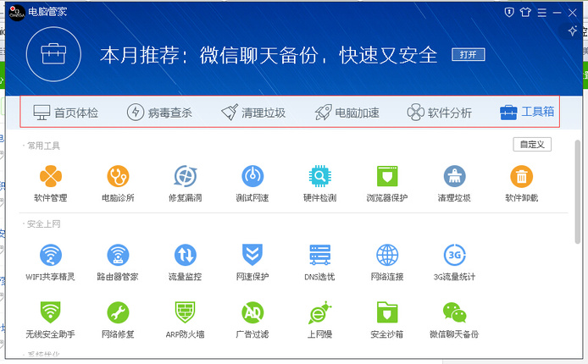
Task: Click the 电脑管家 title text
Action: (x=47, y=12)
